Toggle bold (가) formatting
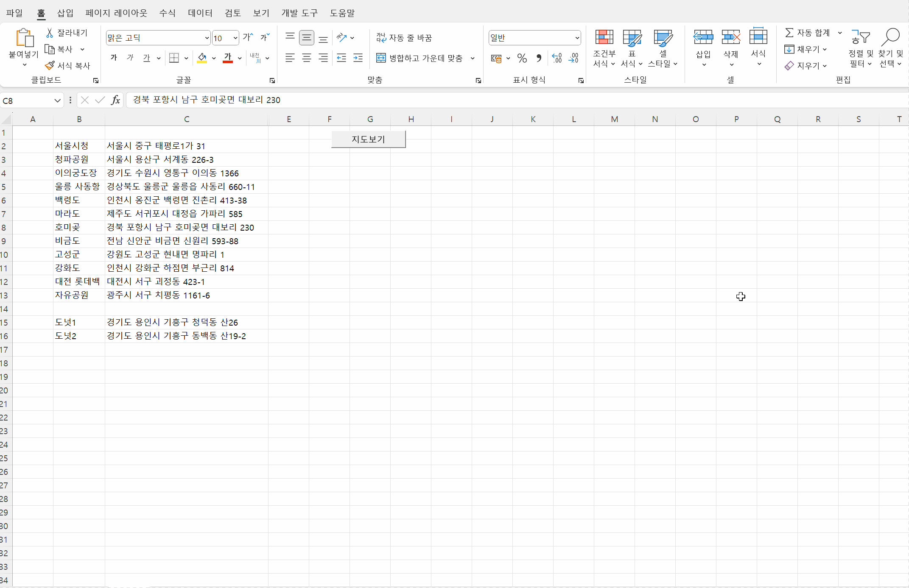The width and height of the screenshot is (909, 588). [x=114, y=58]
